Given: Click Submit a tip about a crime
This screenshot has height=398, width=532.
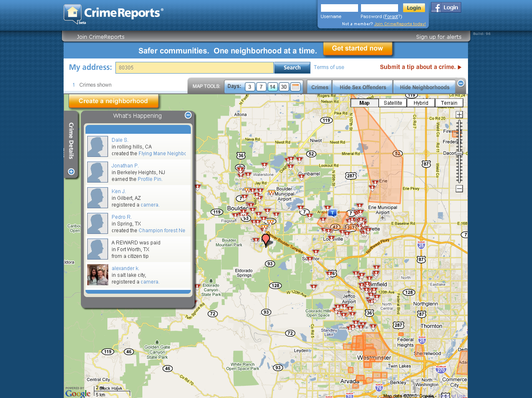Looking at the screenshot, I should coord(418,67).
